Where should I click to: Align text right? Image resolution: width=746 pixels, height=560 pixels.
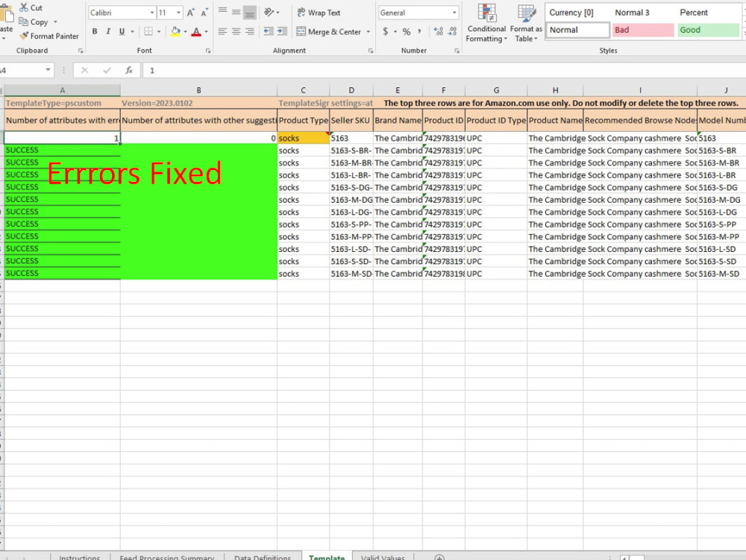point(249,31)
